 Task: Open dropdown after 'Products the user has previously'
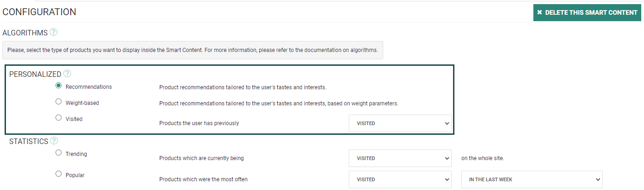[x=400, y=123]
